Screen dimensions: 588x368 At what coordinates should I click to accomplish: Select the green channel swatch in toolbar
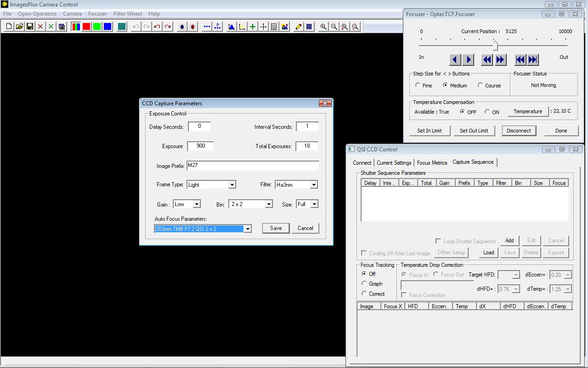(x=97, y=27)
